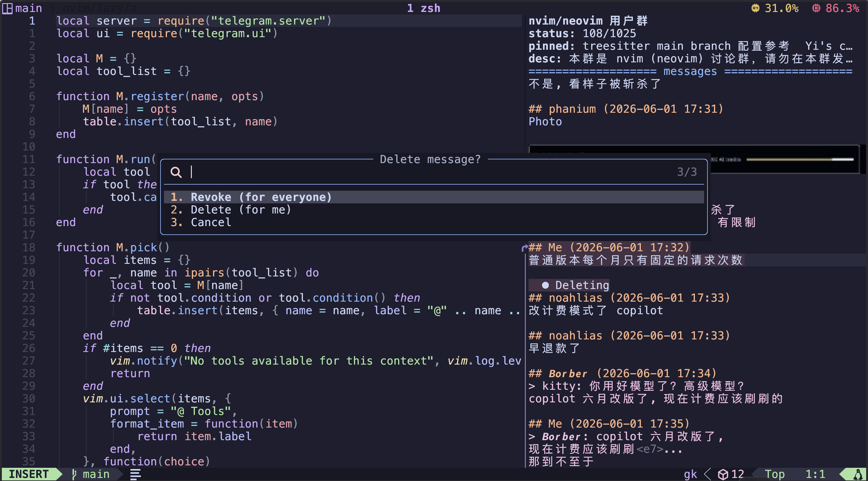Click the INSERT mode indicator
This screenshot has width=868, height=481.
(29, 474)
